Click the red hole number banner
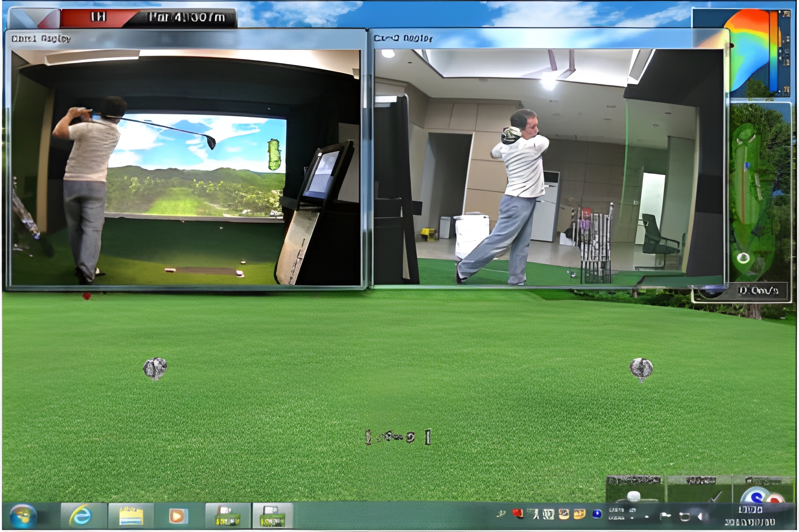Image resolution: width=799 pixels, height=532 pixels. 98,17
